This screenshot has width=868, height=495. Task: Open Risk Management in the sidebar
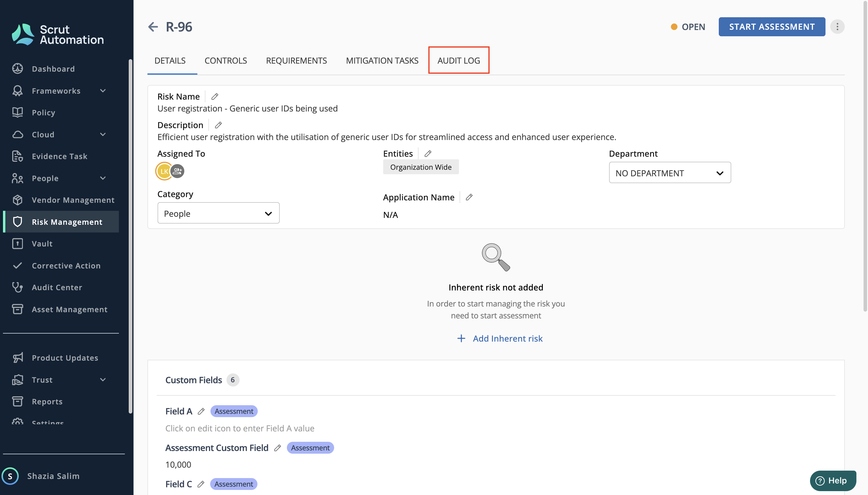61,222
